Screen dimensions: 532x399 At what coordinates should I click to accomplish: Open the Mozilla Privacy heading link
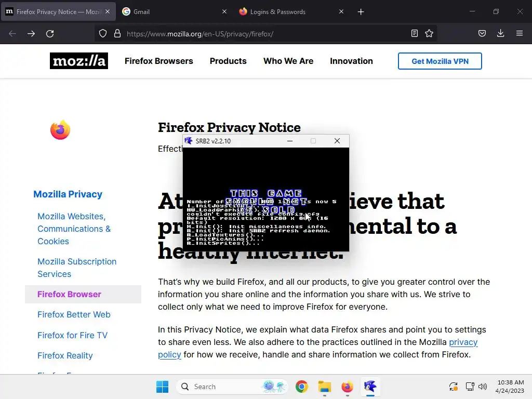tap(68, 194)
